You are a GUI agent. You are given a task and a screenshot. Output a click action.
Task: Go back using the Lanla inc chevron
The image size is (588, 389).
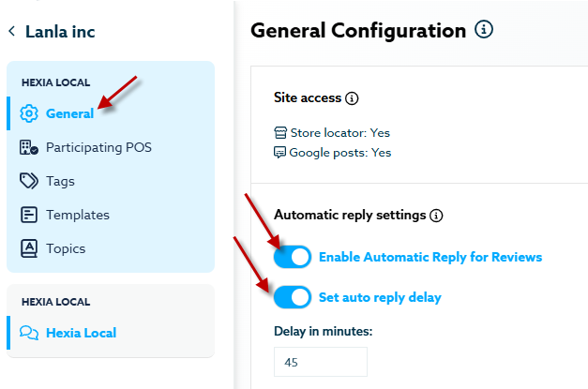point(12,32)
